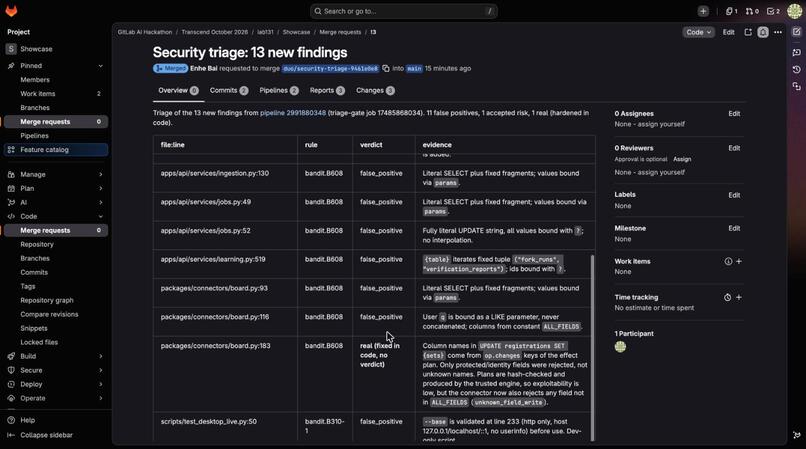
Task: Click Assign under Reviewers
Action: click(x=682, y=159)
